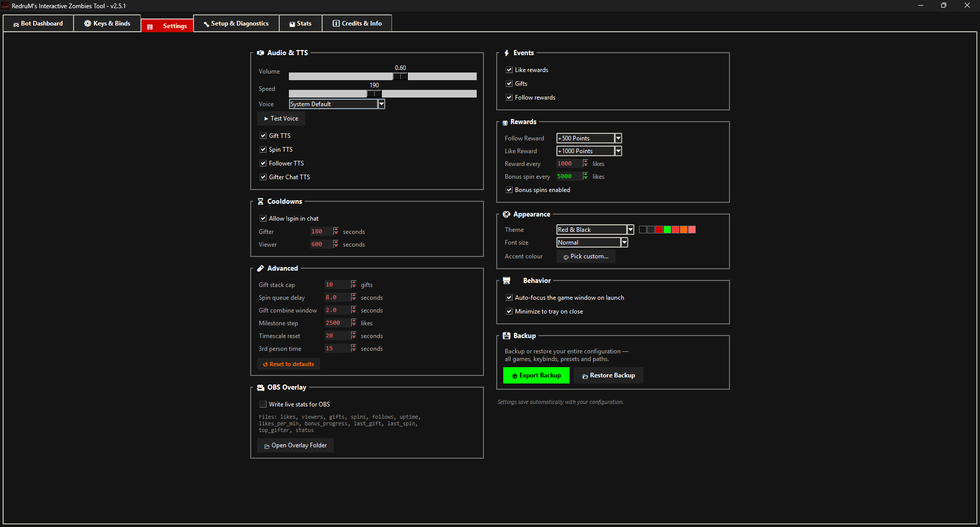Select the bright green theme swatch

click(667, 230)
